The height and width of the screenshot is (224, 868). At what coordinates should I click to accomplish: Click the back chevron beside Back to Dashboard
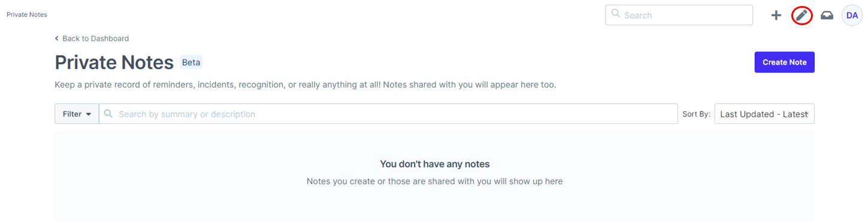(x=57, y=38)
